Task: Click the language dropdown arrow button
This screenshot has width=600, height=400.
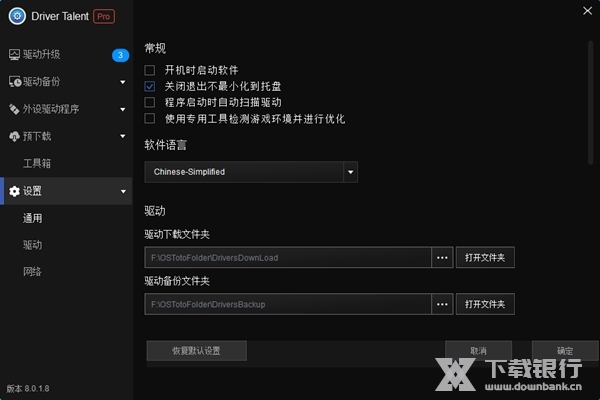Action: coord(351,172)
